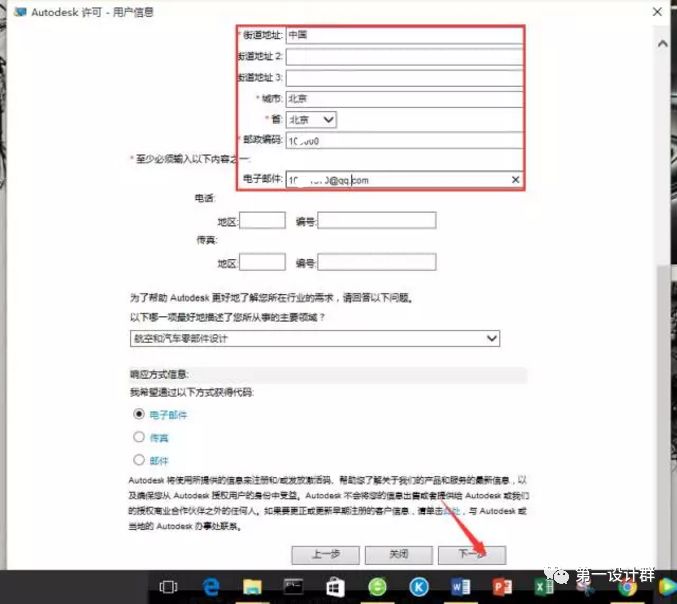Image resolution: width=677 pixels, height=604 pixels.
Task: Click the 城市 field containing 北京
Action: tap(404, 99)
